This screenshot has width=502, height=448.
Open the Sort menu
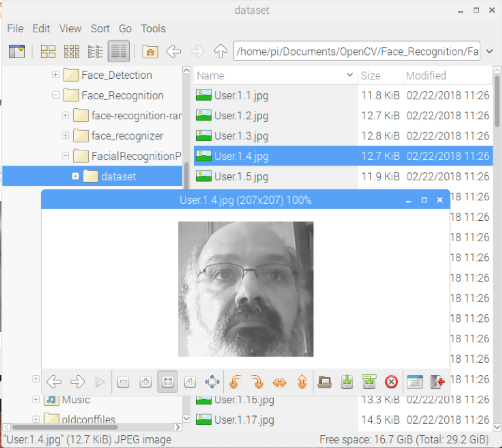click(x=100, y=28)
